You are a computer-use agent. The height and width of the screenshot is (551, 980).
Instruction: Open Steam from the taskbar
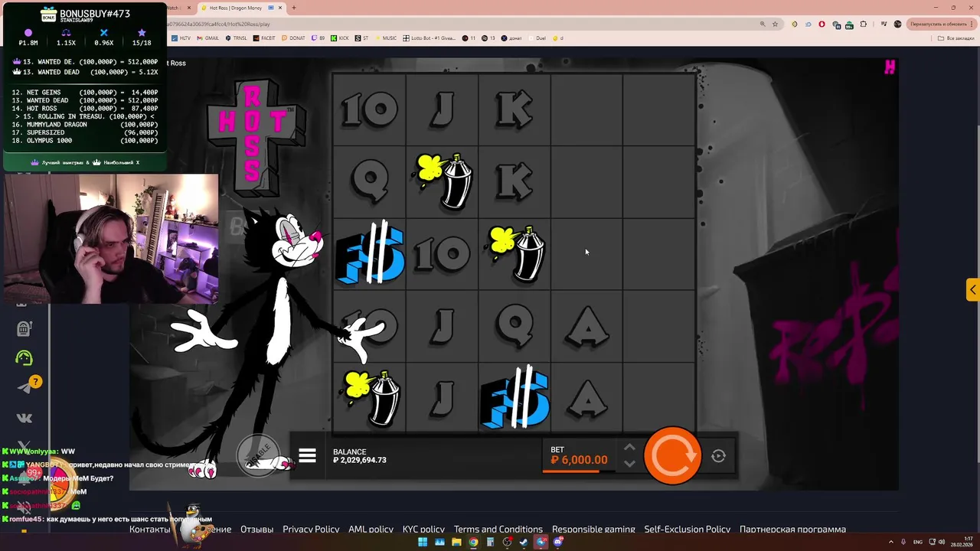524,542
